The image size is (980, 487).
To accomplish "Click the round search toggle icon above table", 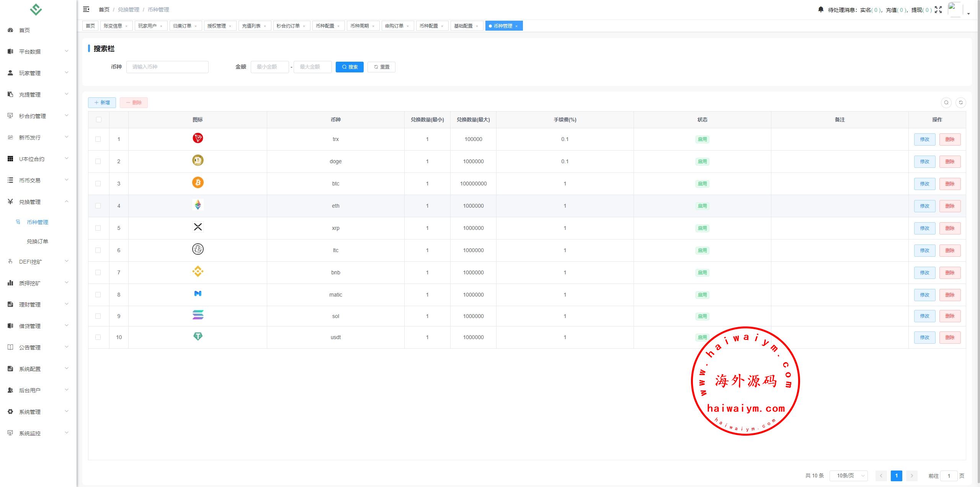I will point(946,102).
